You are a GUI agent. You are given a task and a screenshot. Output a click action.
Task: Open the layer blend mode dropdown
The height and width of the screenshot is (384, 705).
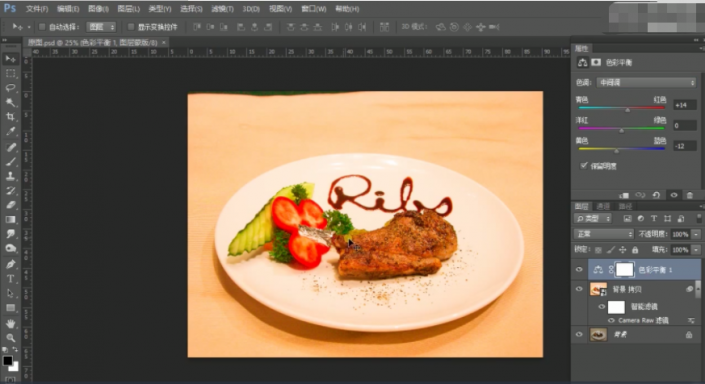point(603,234)
